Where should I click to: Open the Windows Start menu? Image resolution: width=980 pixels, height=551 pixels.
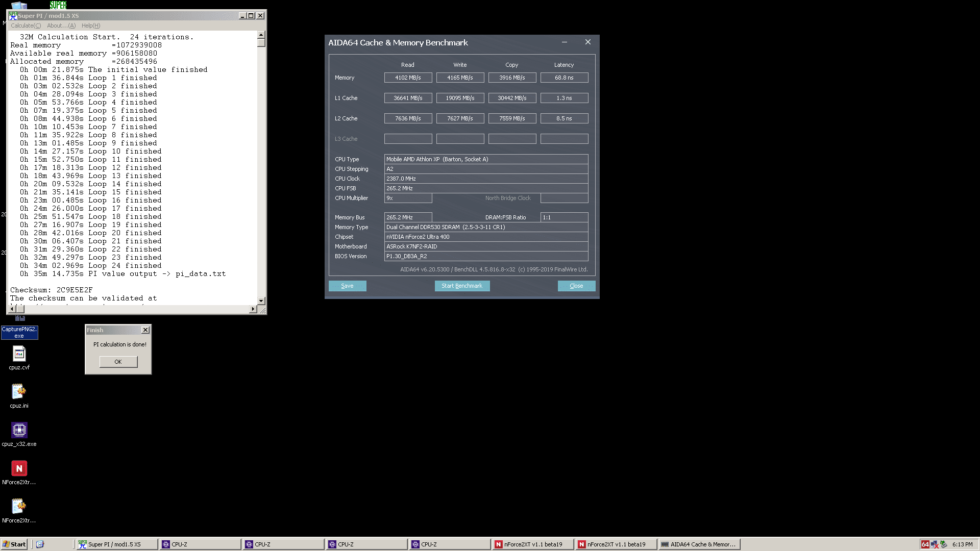(x=14, y=544)
